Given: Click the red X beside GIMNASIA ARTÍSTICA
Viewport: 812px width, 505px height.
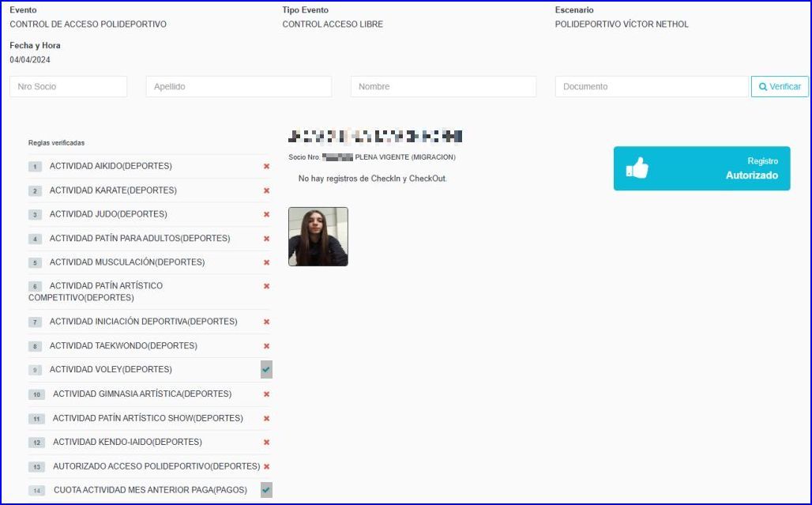Looking at the screenshot, I should (267, 394).
